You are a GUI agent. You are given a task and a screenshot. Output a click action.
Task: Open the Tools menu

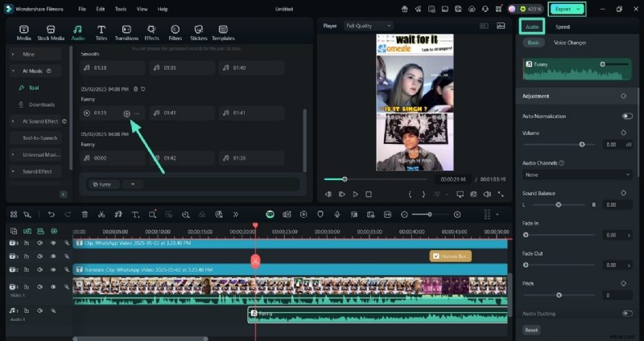pyautogui.click(x=120, y=9)
